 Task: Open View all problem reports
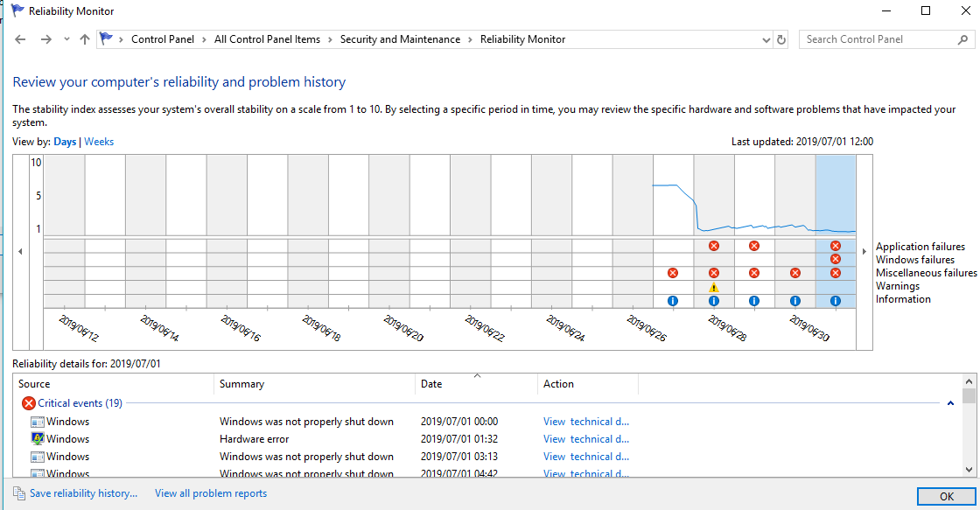pos(211,493)
